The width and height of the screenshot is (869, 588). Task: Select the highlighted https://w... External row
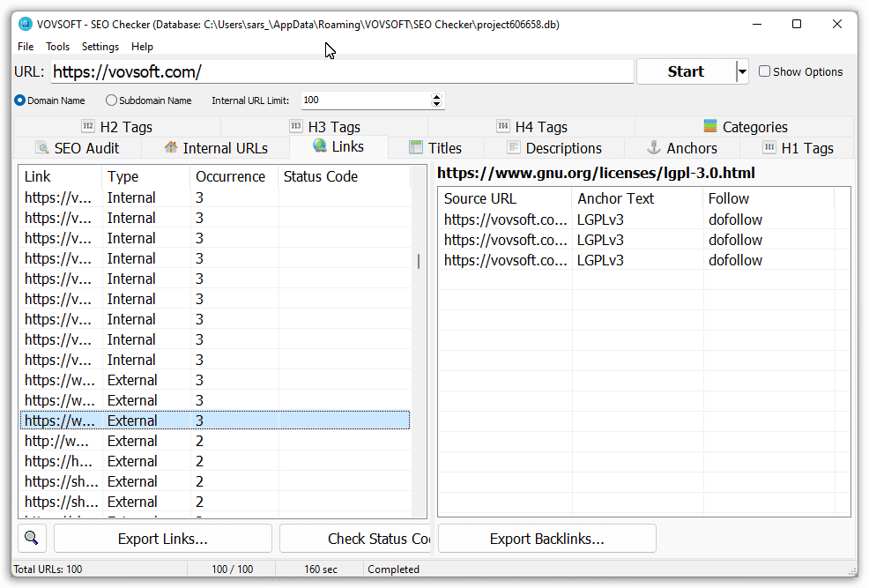coord(215,421)
